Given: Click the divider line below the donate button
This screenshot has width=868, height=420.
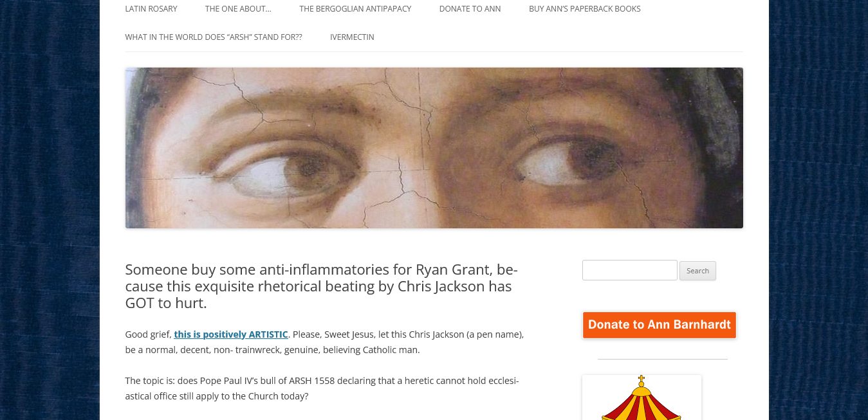Looking at the screenshot, I should [663, 359].
